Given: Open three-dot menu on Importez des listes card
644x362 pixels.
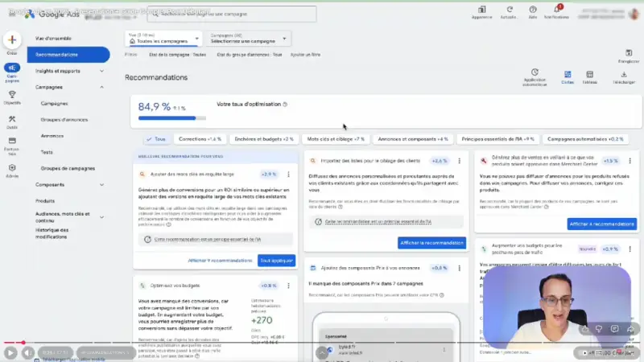Looking at the screenshot, I should tap(459, 161).
